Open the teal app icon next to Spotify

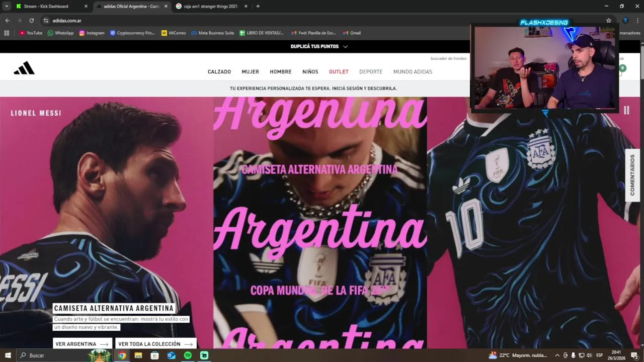pos(204,355)
